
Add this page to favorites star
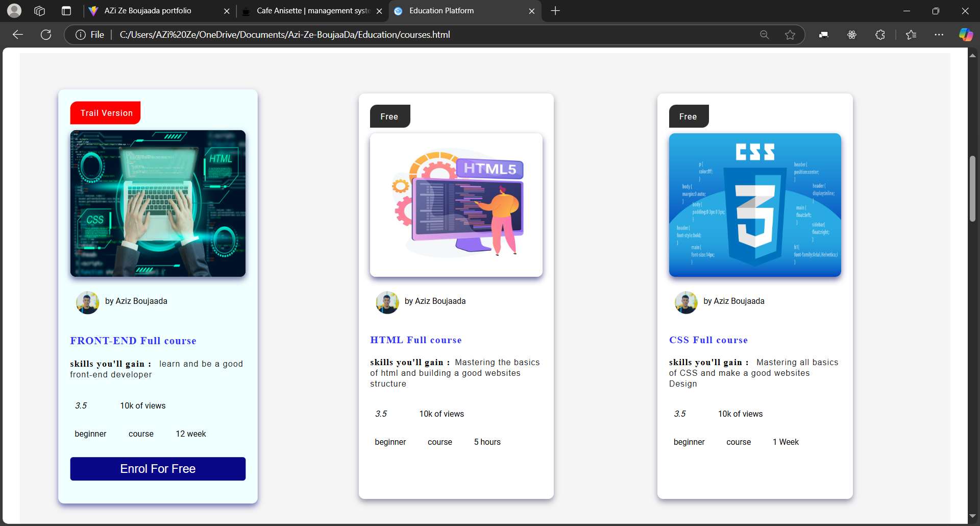[x=790, y=35]
